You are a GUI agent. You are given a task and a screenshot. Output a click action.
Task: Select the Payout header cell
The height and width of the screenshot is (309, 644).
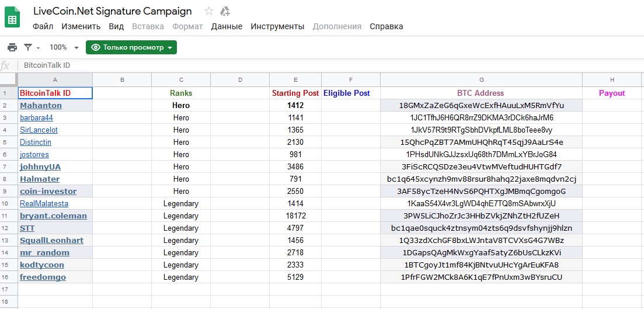coord(612,93)
